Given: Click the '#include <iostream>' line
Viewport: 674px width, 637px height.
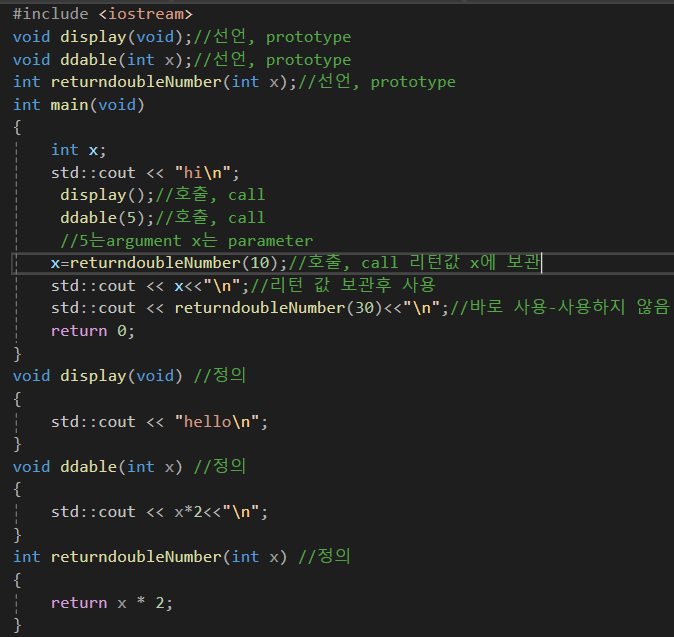Looking at the screenshot, I should click(103, 14).
